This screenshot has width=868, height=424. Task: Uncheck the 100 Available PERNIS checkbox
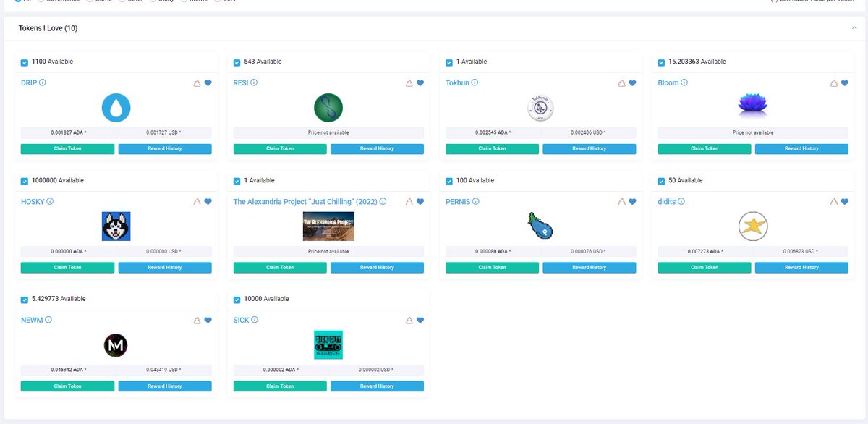pos(449,181)
